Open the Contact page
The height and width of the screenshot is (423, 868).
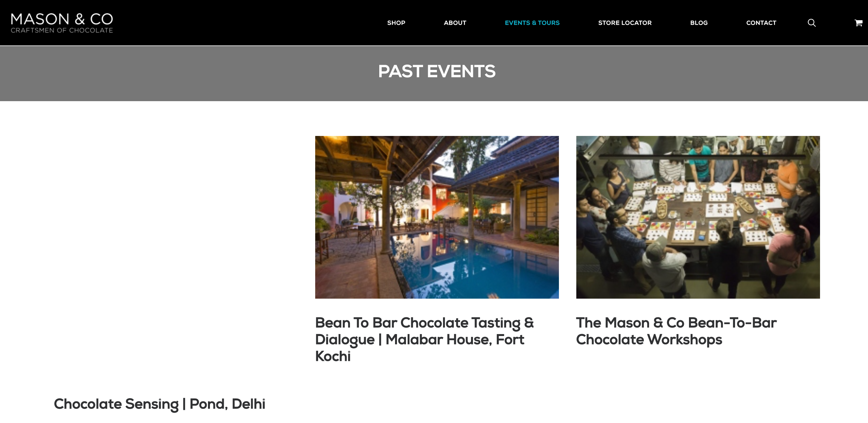(761, 23)
